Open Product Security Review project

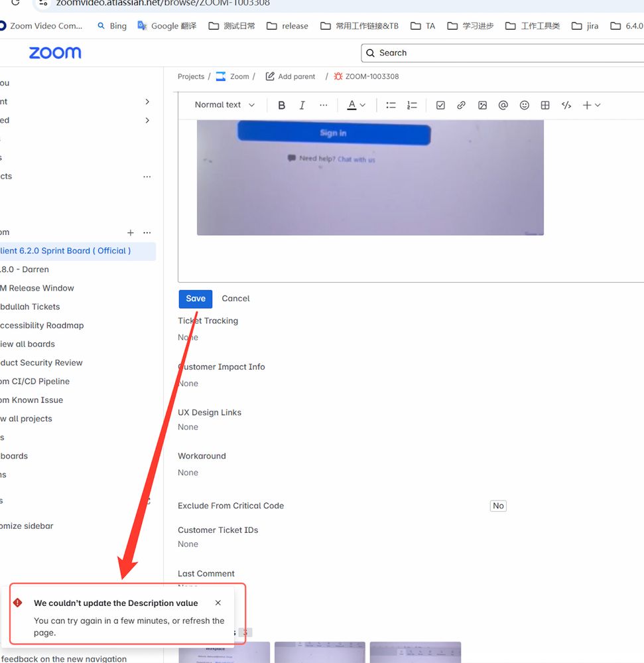[41, 362]
